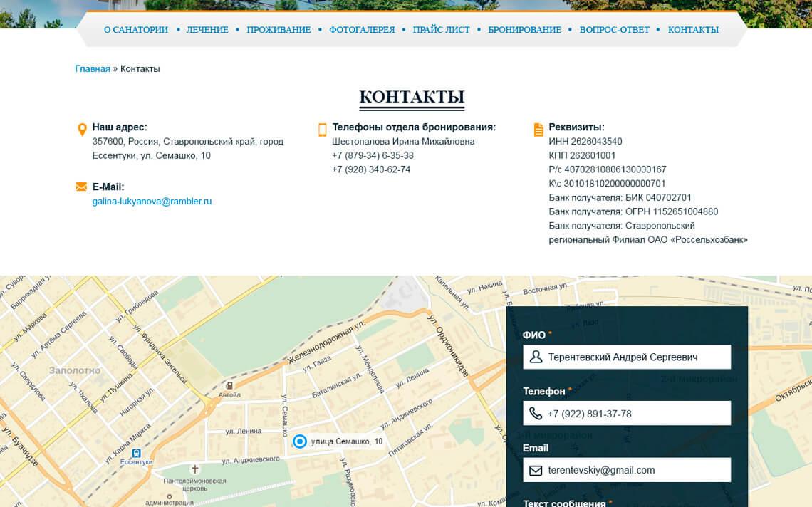Focus the Email input with terentevskiy@gmail.com

point(634,471)
